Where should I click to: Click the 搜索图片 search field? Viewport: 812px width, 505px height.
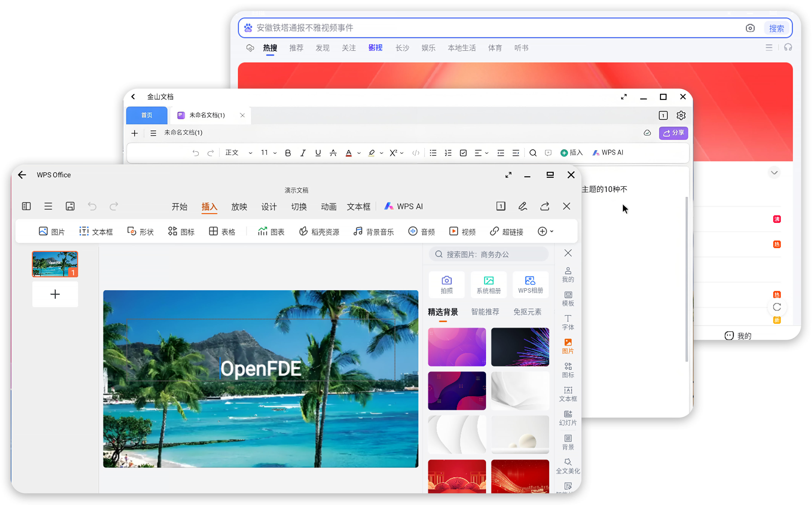pyautogui.click(x=489, y=254)
